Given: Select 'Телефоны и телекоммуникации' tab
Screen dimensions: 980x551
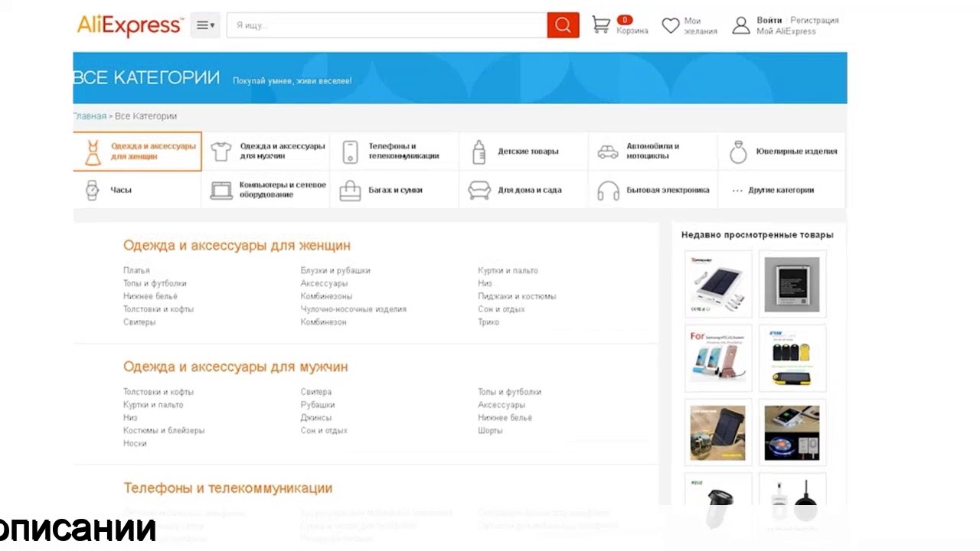Looking at the screenshot, I should [x=394, y=152].
